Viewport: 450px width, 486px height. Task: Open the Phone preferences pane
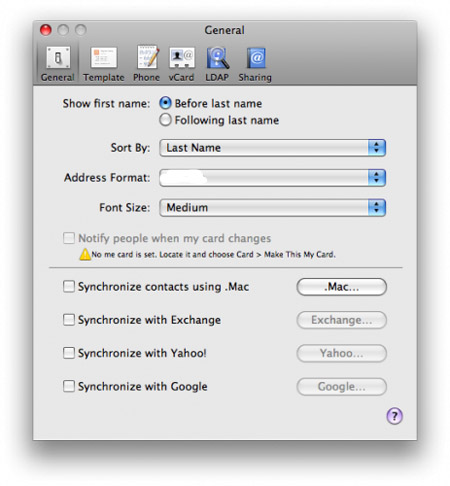pos(146,64)
